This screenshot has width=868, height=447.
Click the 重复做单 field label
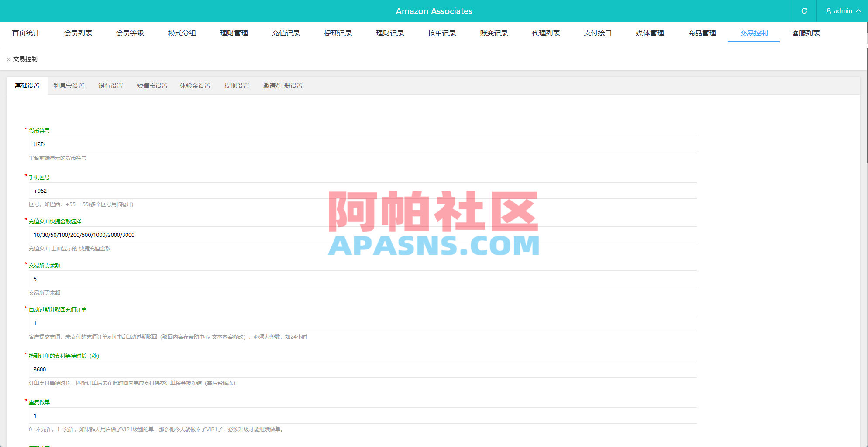(39, 402)
